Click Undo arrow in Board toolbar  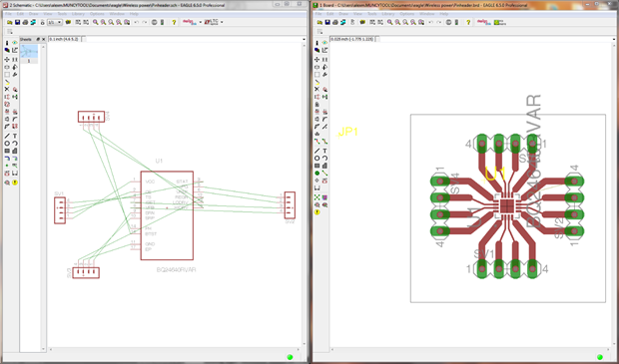431,23
